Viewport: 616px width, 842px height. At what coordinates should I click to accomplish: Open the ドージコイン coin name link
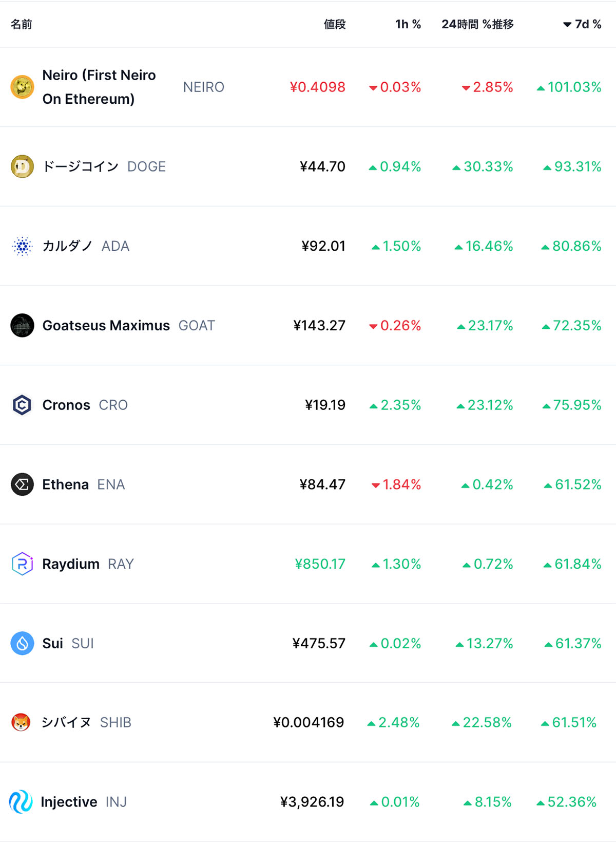81,166
